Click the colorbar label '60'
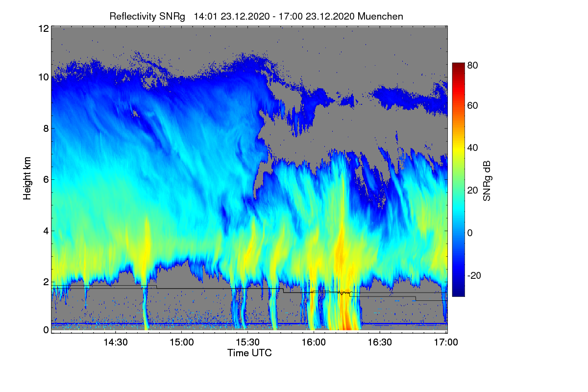 click(x=472, y=105)
